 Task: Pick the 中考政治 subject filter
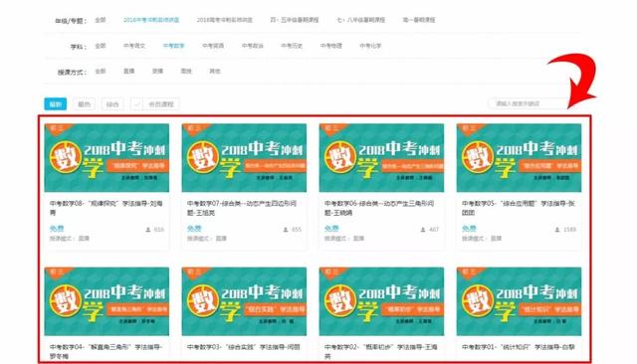point(252,46)
